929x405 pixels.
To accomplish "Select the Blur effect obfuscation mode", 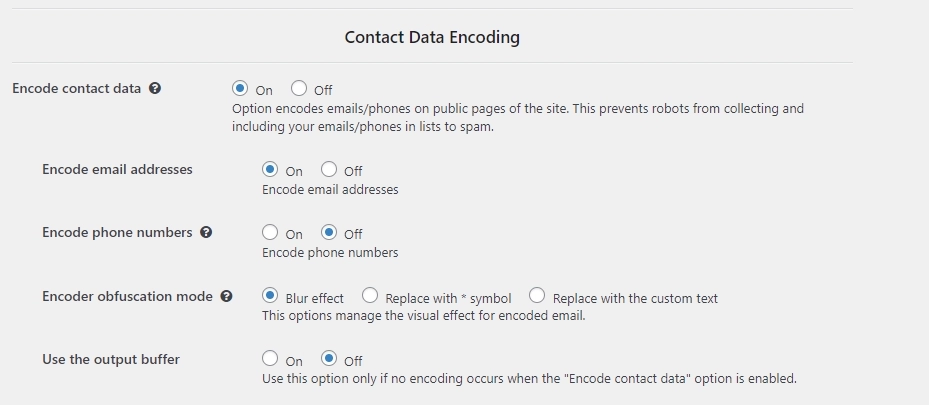I will pyautogui.click(x=270, y=297).
